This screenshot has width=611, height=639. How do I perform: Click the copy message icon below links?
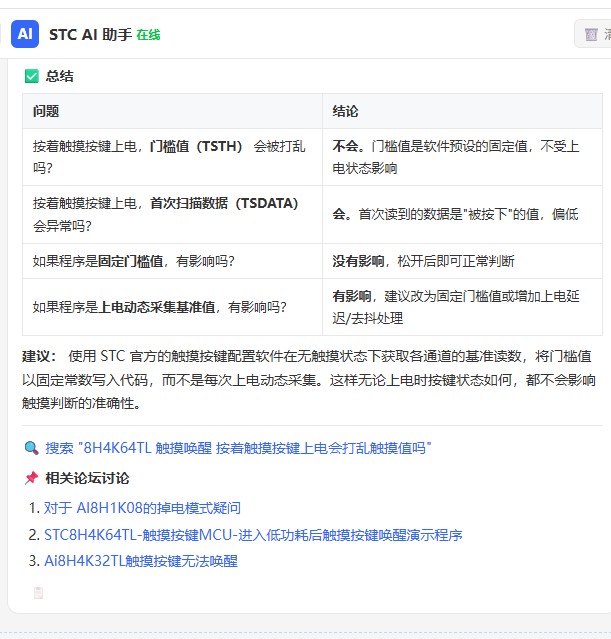(38, 593)
